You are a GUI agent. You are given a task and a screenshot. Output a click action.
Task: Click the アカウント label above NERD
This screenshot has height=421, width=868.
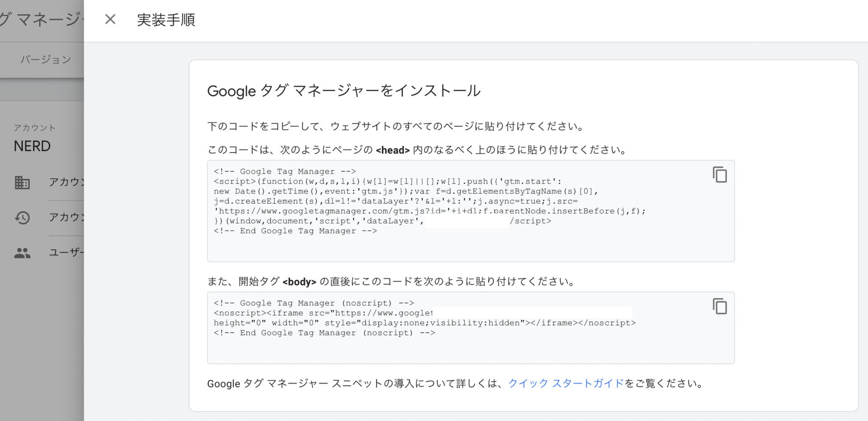pos(34,128)
